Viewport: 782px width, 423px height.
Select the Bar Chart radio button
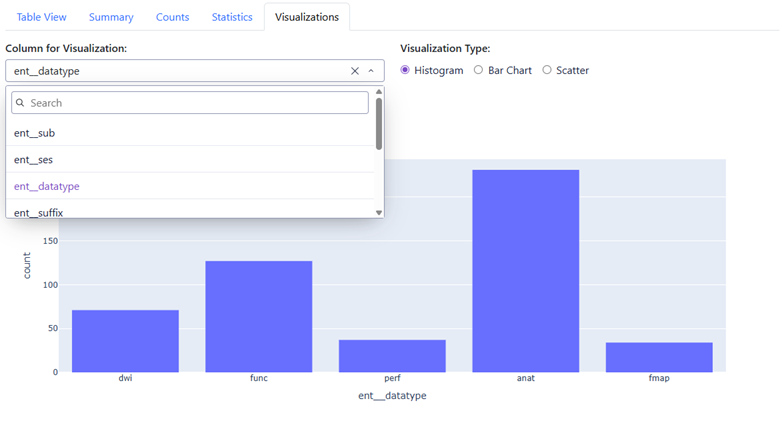(478, 70)
